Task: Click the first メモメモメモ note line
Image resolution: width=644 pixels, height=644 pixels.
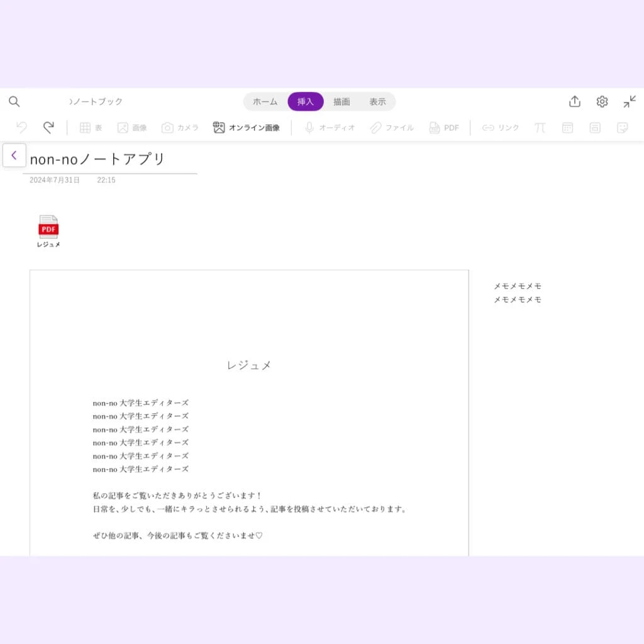Action: [x=518, y=286]
